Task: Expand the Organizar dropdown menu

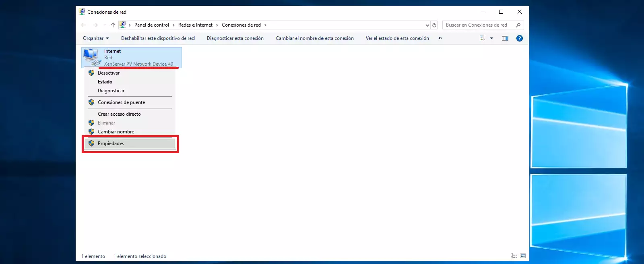Action: tap(96, 38)
